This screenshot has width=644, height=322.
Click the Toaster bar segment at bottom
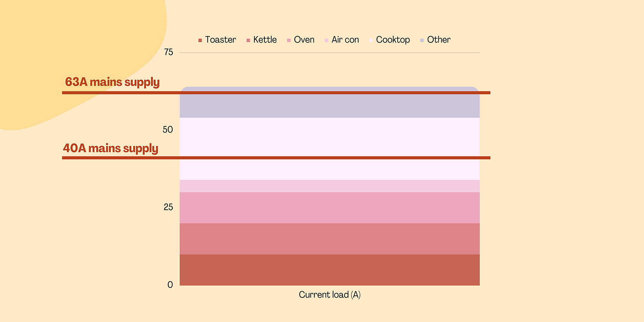pos(330,270)
